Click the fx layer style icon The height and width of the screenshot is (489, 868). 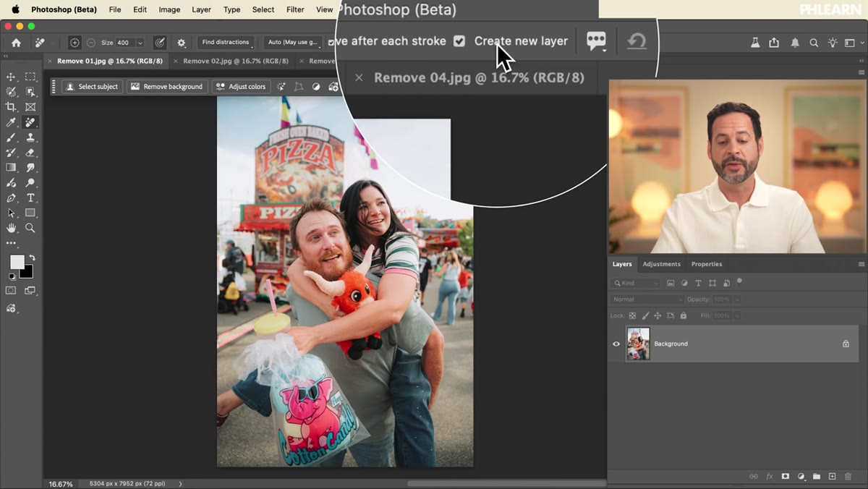[769, 477]
